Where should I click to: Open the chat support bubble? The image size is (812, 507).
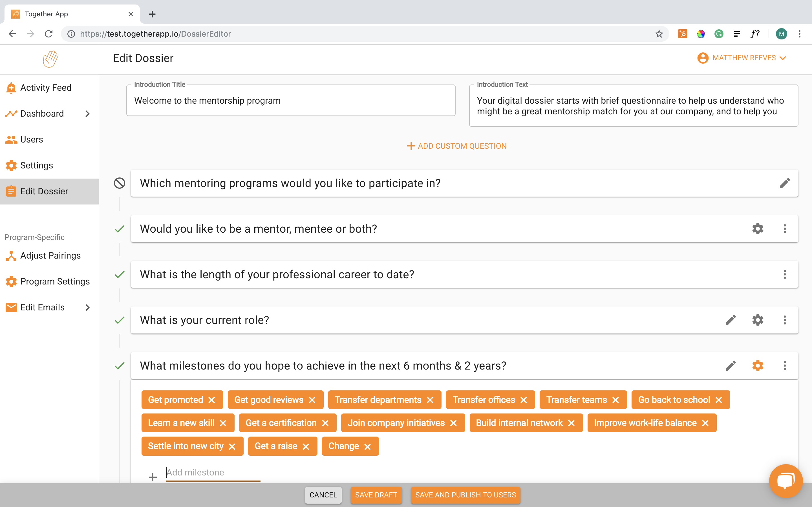point(785,481)
